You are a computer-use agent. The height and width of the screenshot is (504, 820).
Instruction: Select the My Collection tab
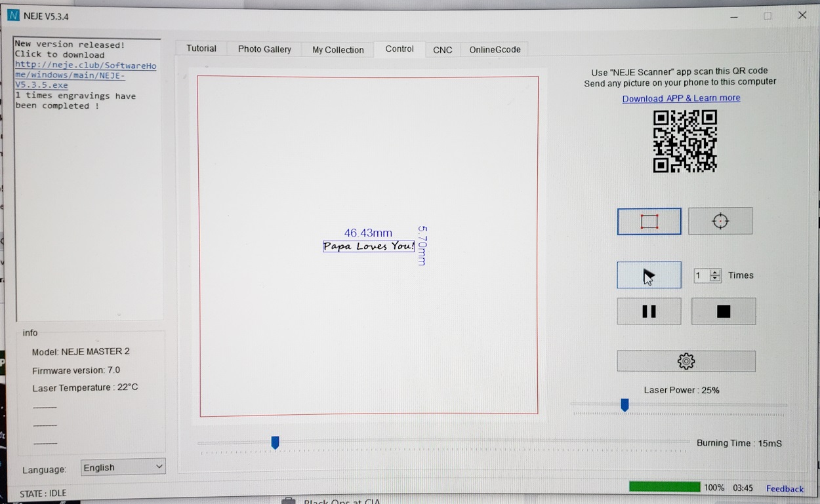tap(338, 50)
